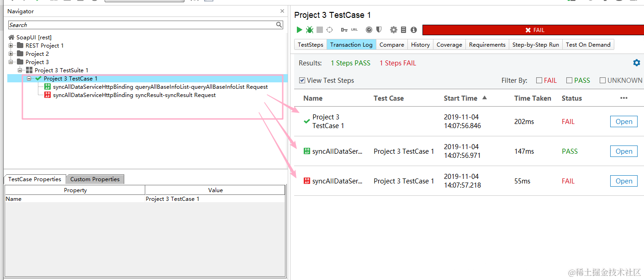Enable the UNKNOWN filter checkbox
Image resolution: width=644 pixels, height=280 pixels.
[x=603, y=81]
